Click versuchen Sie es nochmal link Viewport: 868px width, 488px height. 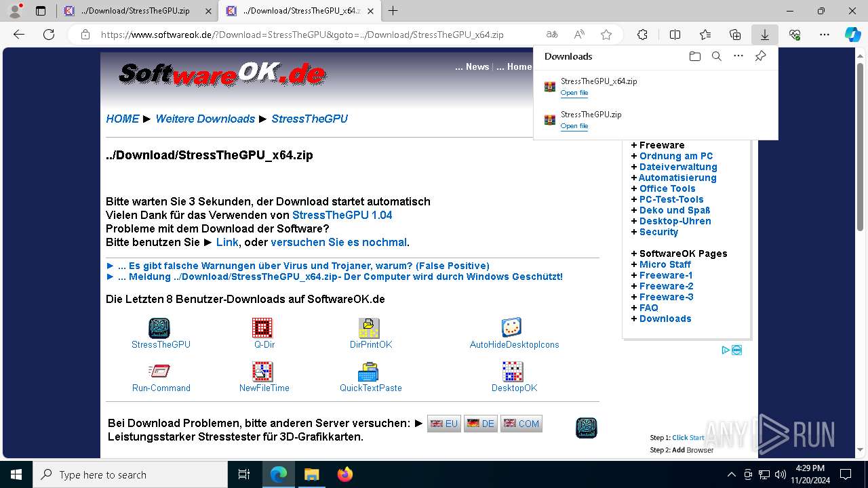[x=338, y=242]
